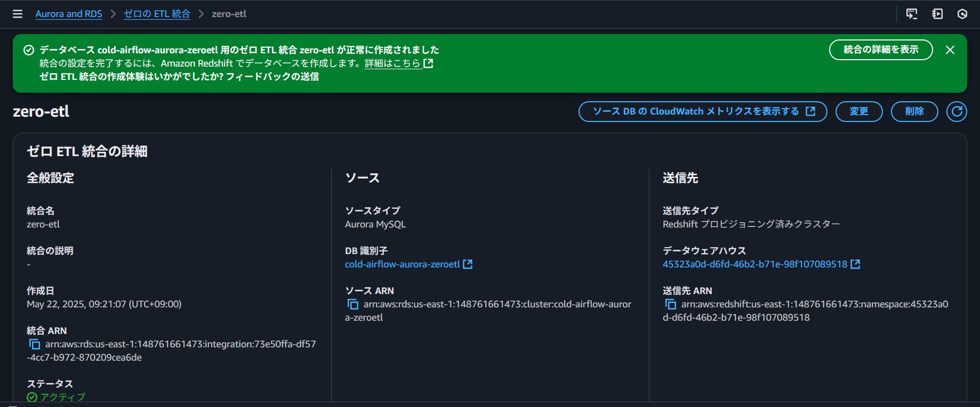This screenshot has height=407, width=980.
Task: Click the ソース section heading
Action: (x=363, y=178)
